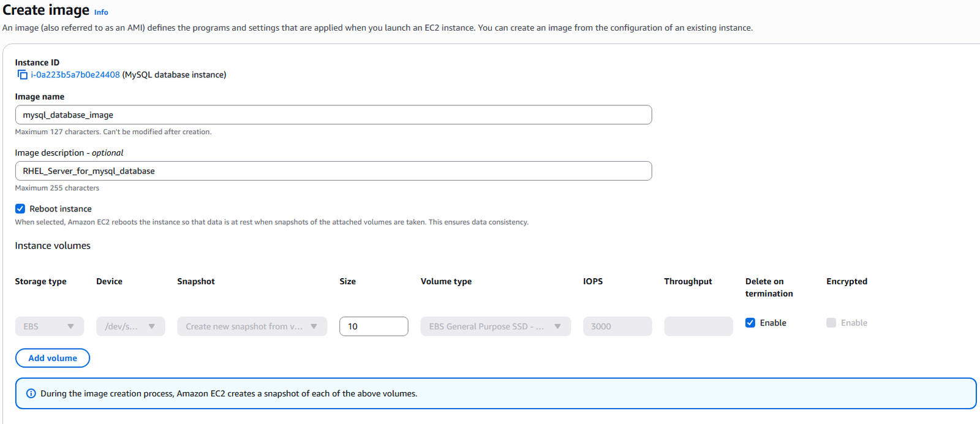This screenshot has width=980, height=424.
Task: Open the EBS storage type dropdown
Action: (x=50, y=327)
